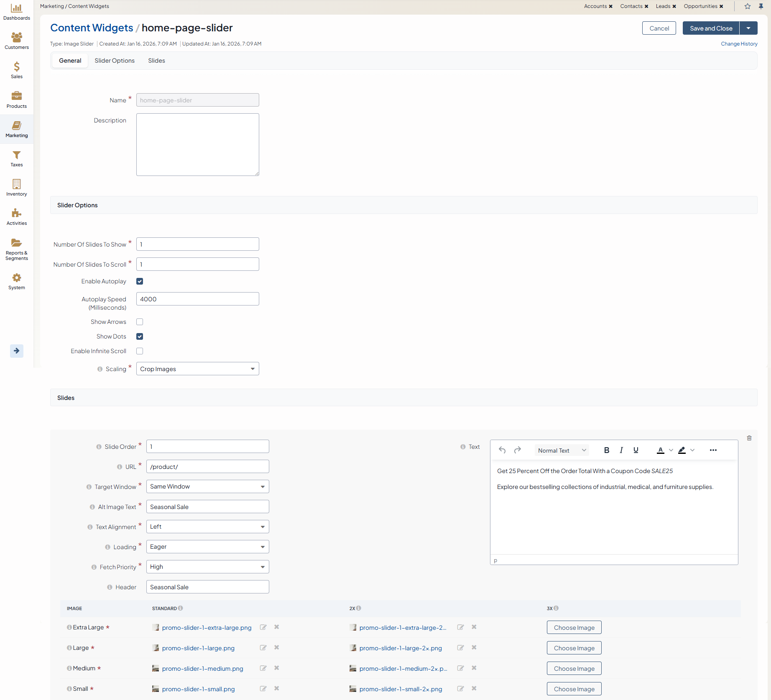771x700 pixels.
Task: Click the Save and Close button
Action: (x=711, y=28)
